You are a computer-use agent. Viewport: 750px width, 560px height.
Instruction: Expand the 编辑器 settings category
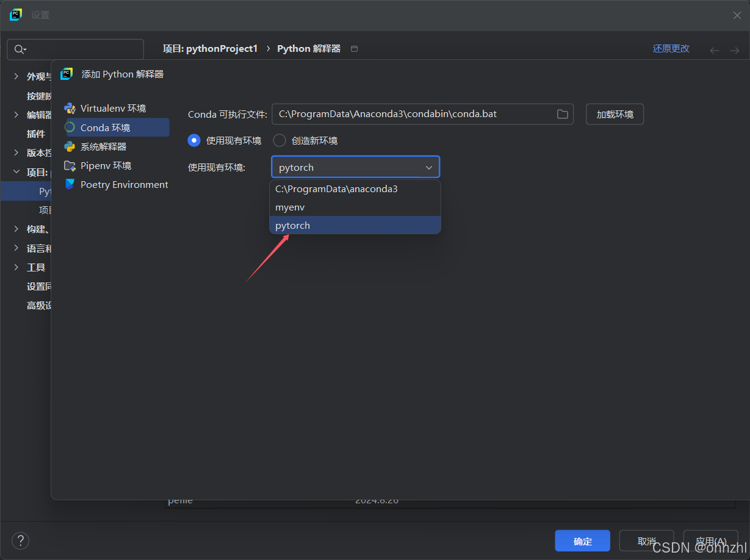click(x=16, y=115)
